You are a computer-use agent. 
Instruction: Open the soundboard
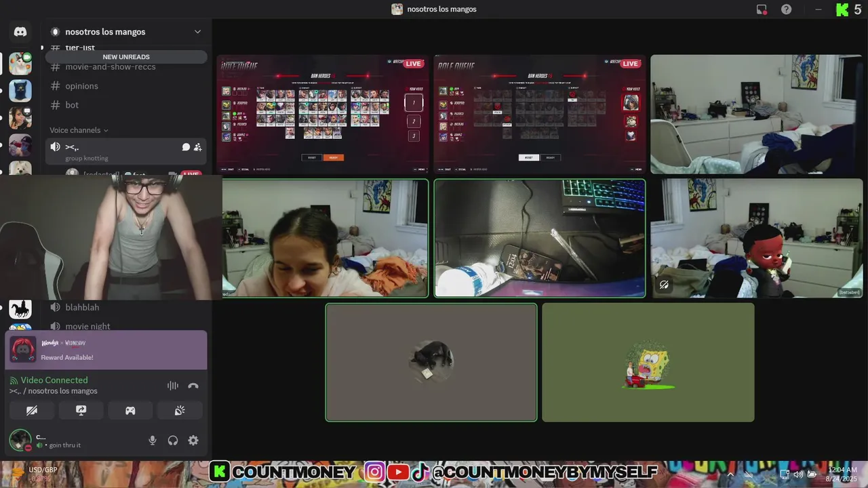pos(180,411)
